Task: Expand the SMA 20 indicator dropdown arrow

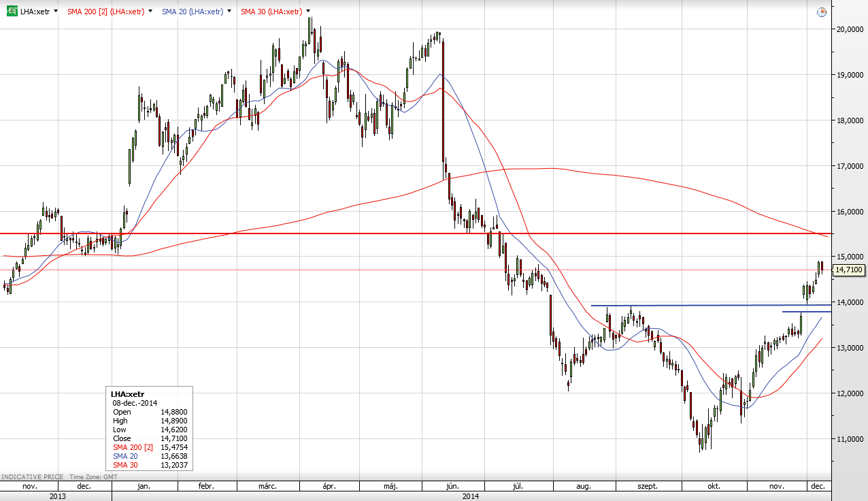Action: pos(229,12)
